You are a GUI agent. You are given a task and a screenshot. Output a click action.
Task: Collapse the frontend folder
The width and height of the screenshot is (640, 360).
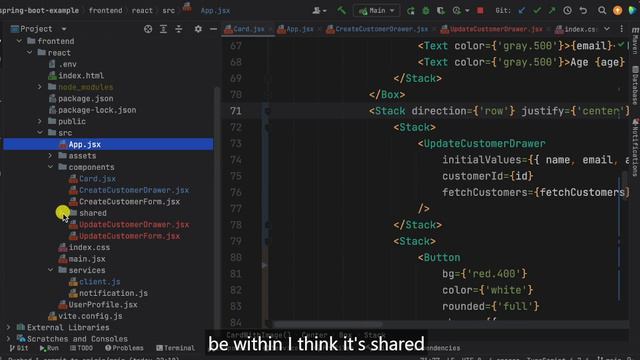point(19,41)
